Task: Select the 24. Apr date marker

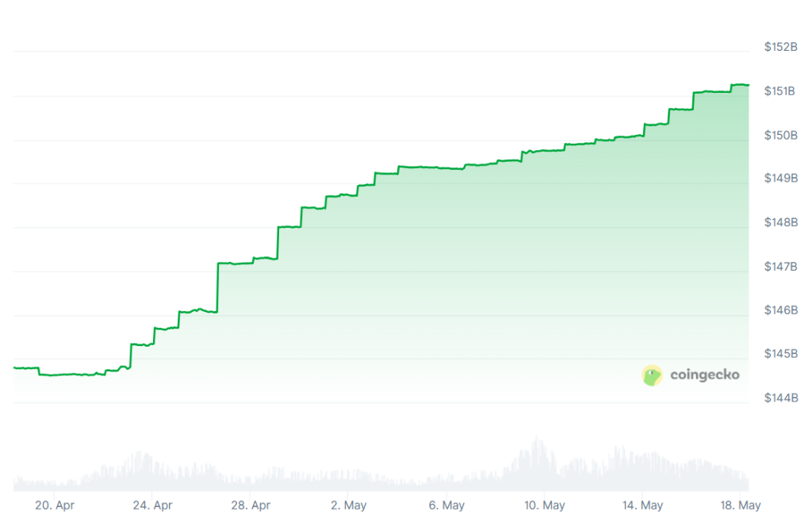Action: 153,505
